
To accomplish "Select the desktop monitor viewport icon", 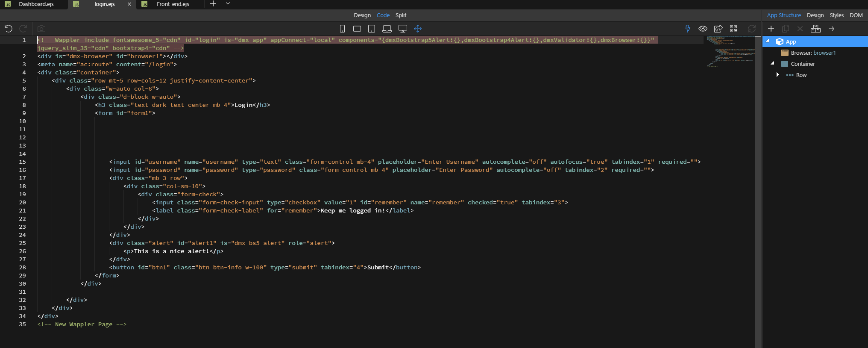I will pyautogui.click(x=402, y=29).
